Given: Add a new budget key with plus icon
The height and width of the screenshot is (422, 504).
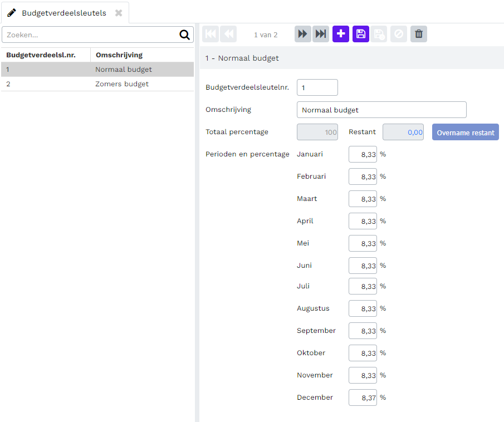Looking at the screenshot, I should coord(341,34).
